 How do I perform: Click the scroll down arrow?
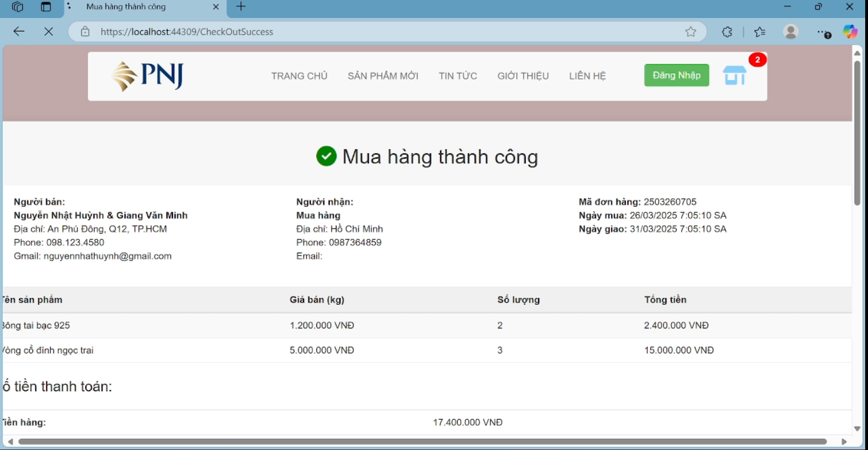coord(857,429)
